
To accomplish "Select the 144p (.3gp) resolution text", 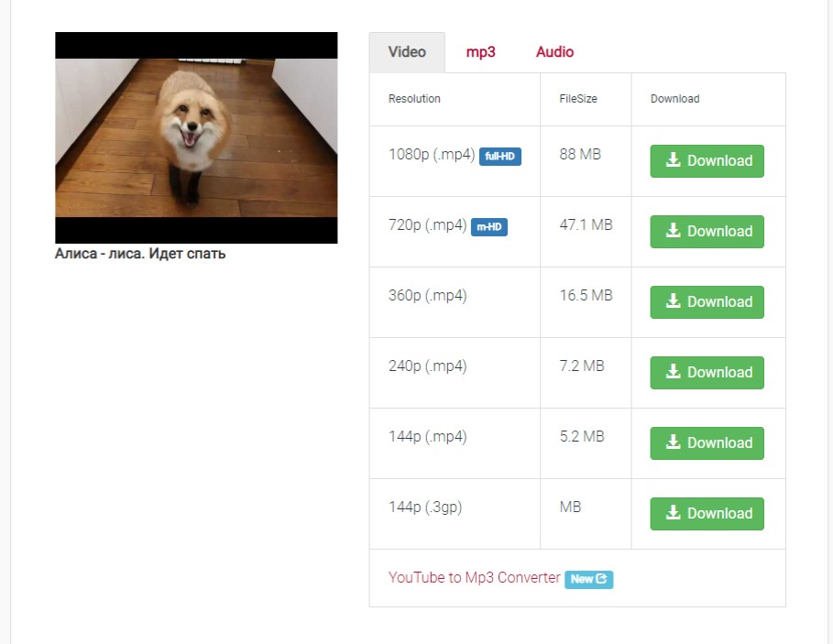I will point(425,508).
